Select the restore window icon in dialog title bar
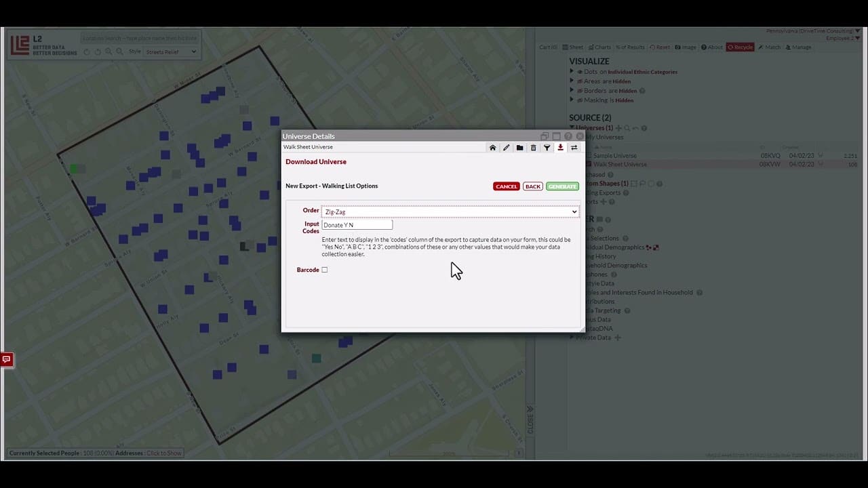This screenshot has height=488, width=868. [x=544, y=136]
